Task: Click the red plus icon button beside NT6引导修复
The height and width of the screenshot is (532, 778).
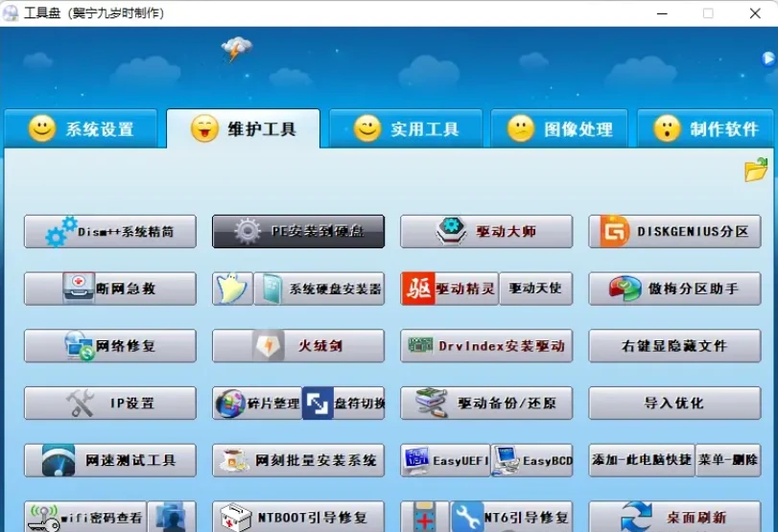Action: pos(424,517)
